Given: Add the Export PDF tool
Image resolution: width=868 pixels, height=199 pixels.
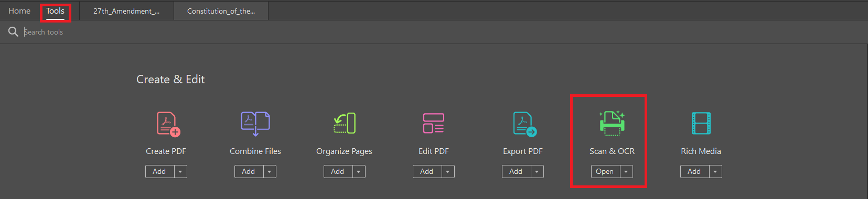Looking at the screenshot, I should pyautogui.click(x=516, y=171).
